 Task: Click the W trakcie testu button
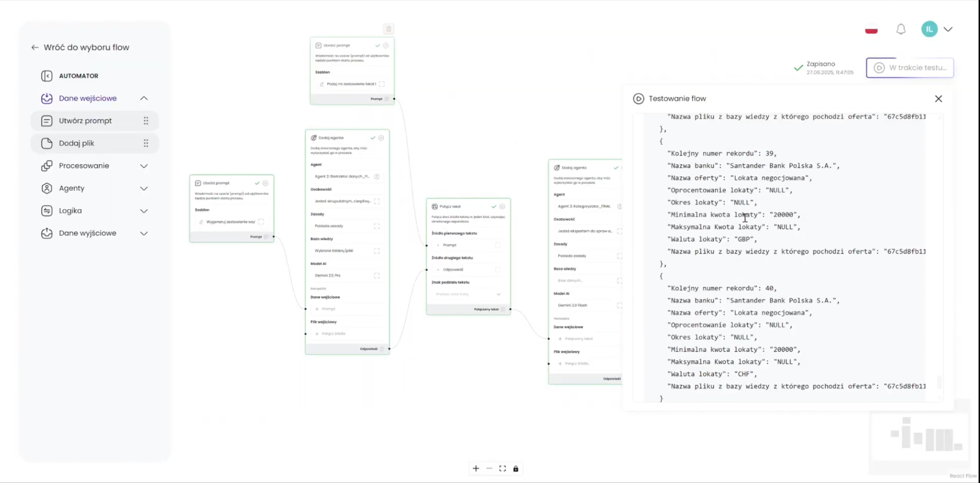coord(910,68)
